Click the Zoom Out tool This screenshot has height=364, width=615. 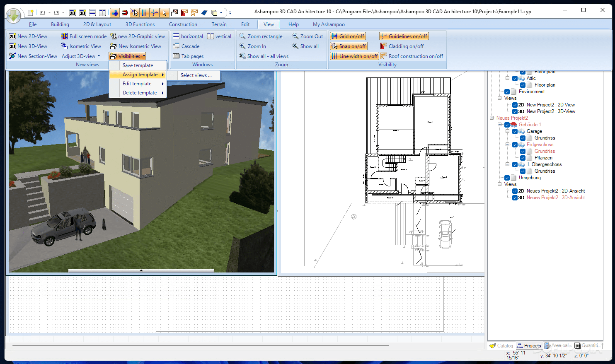tap(307, 36)
